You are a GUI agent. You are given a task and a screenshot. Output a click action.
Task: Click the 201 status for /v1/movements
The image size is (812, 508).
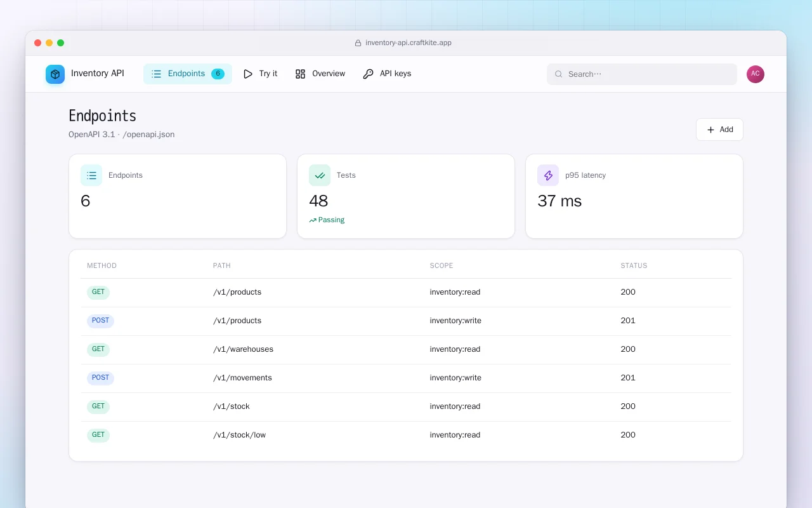point(628,378)
